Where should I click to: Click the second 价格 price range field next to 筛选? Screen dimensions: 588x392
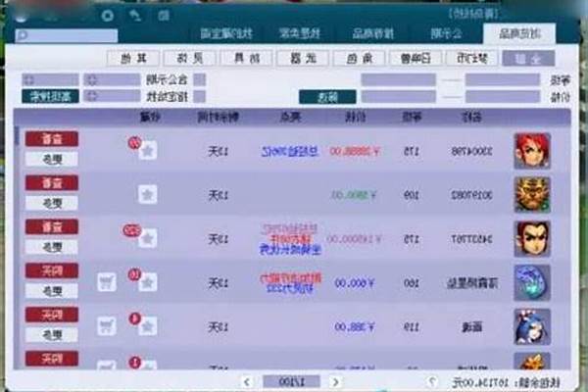[398, 97]
